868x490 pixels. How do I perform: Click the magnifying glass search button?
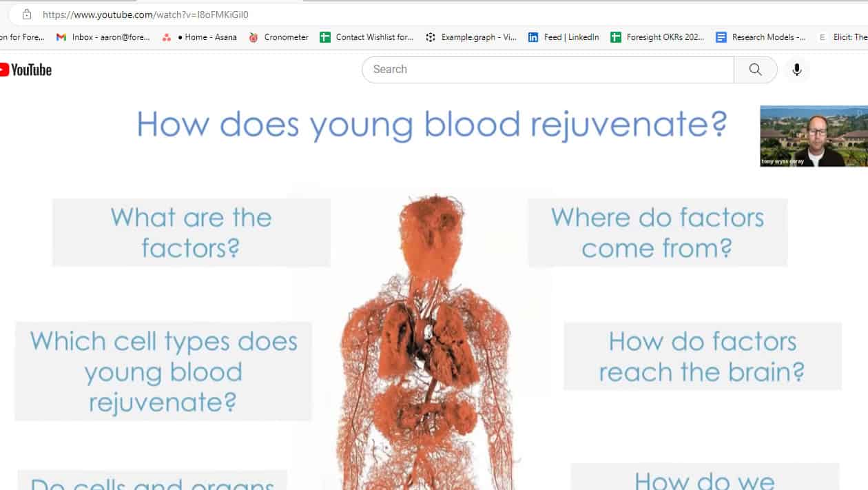(x=755, y=70)
